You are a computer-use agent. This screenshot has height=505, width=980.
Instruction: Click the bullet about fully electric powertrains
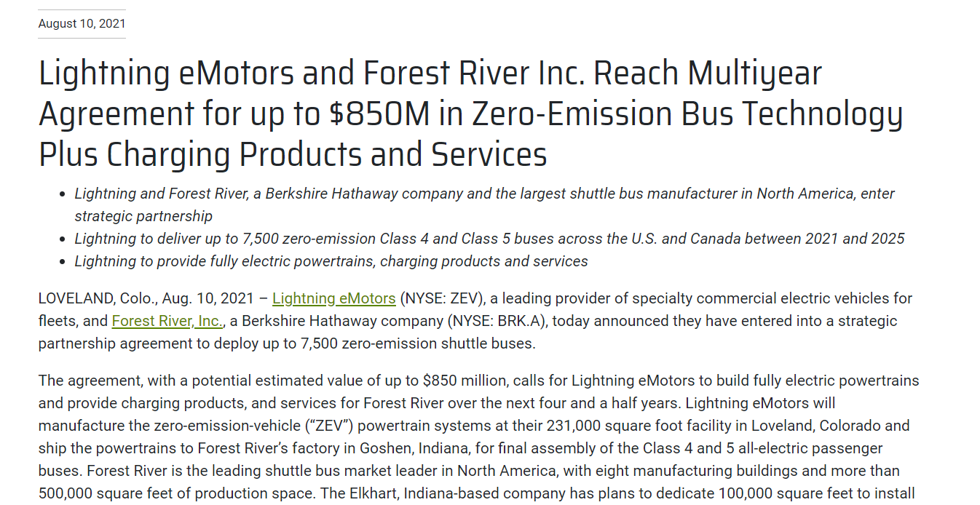(x=331, y=261)
